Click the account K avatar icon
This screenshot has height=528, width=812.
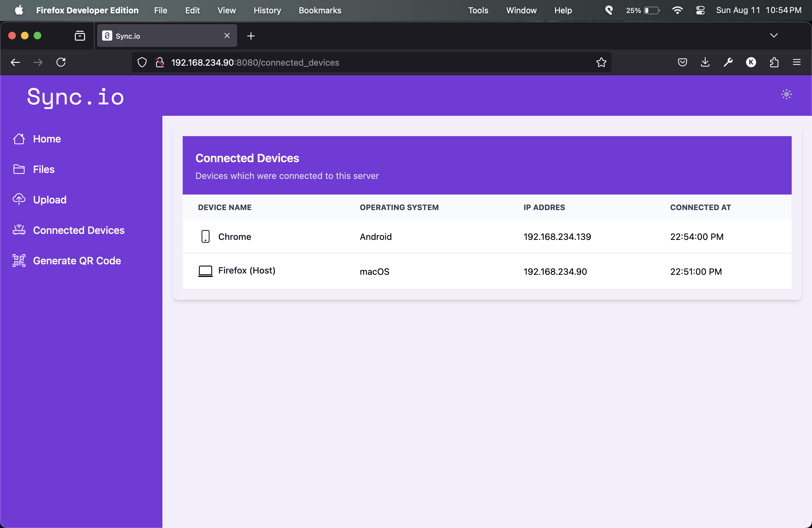[751, 63]
